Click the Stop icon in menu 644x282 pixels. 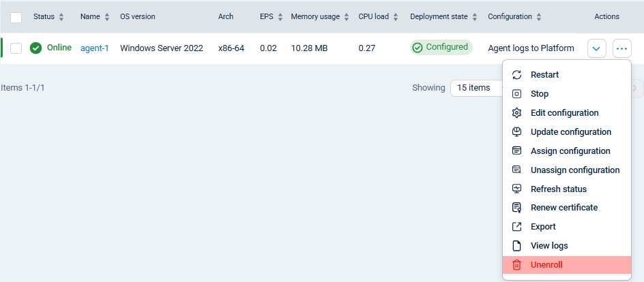516,94
